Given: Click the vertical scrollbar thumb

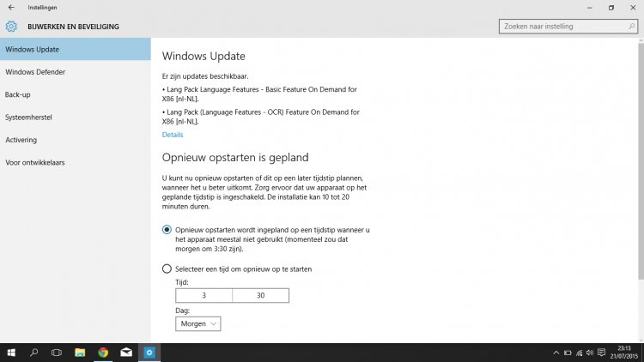Looking at the screenshot, I should pyautogui.click(x=641, y=161).
